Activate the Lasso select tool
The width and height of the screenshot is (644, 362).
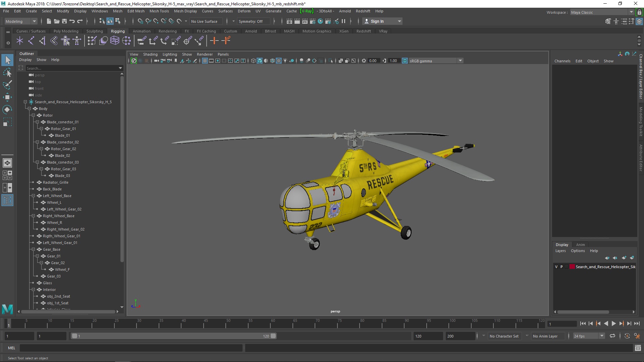[x=7, y=72]
